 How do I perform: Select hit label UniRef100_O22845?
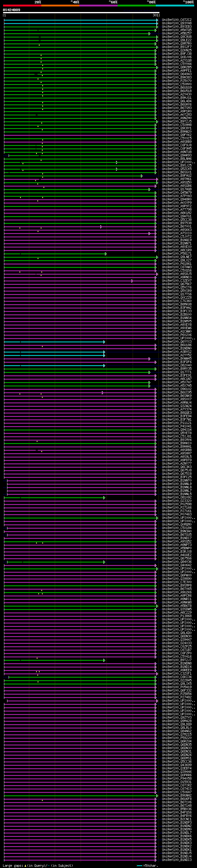click(x=177, y=680)
